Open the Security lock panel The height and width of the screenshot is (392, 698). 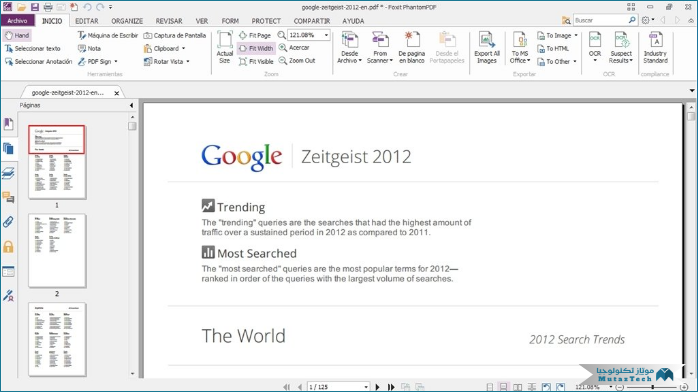(x=8, y=247)
